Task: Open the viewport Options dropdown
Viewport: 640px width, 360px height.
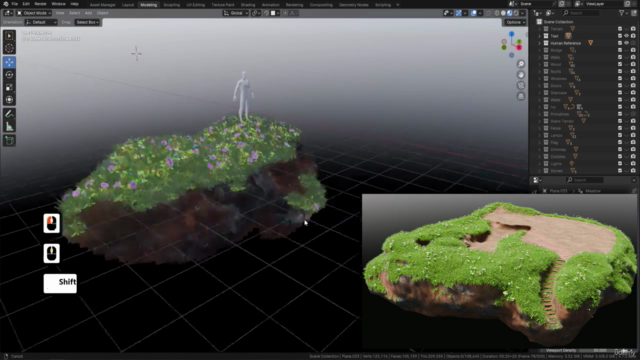Action: (x=515, y=22)
